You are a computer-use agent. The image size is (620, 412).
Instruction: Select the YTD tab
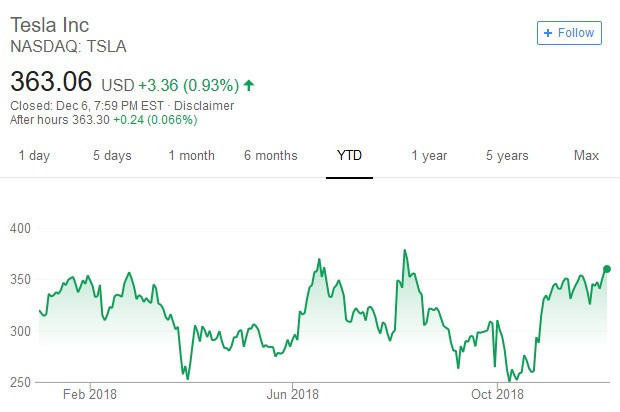tap(349, 155)
